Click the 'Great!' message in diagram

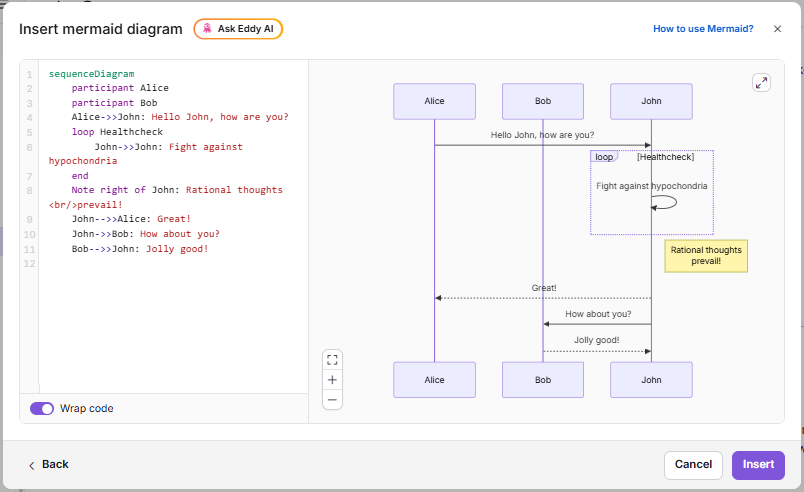point(544,288)
